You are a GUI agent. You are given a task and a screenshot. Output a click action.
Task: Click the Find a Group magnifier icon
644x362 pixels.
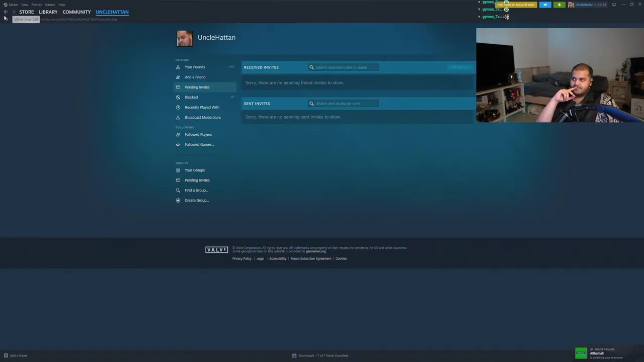[x=178, y=190]
